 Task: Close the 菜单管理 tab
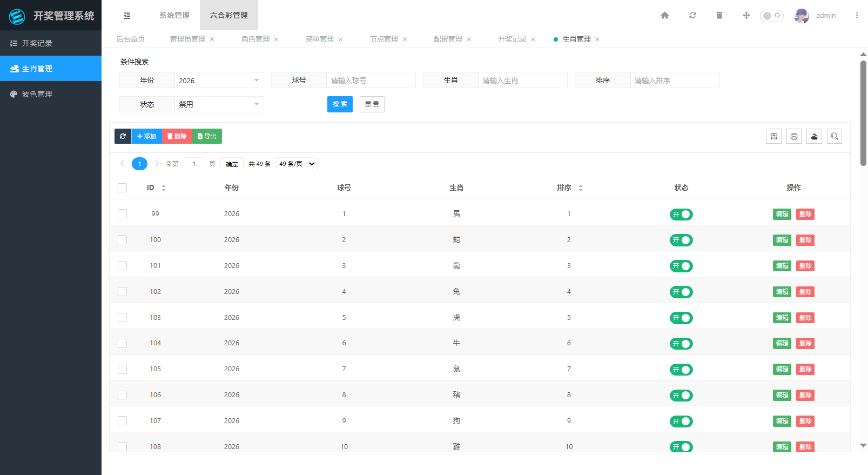[340, 39]
